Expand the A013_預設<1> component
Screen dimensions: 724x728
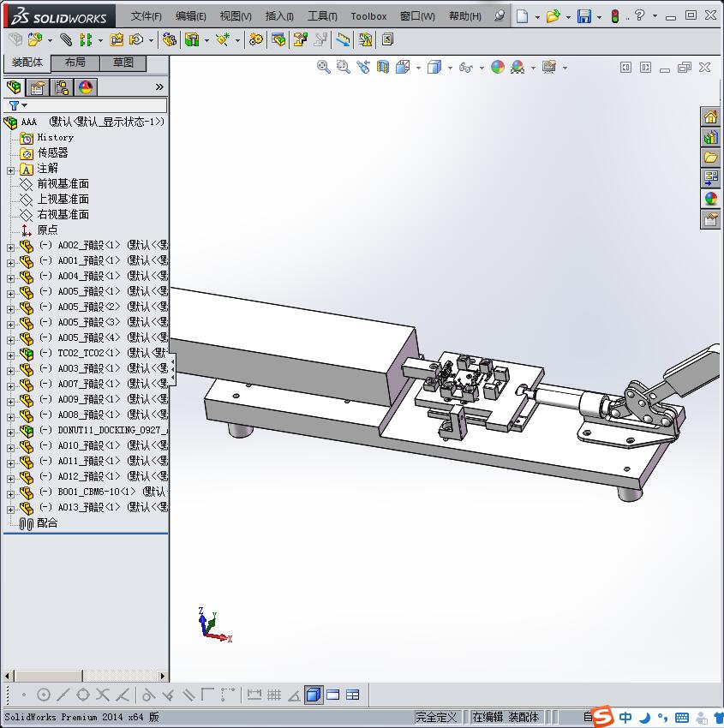pyautogui.click(x=10, y=510)
